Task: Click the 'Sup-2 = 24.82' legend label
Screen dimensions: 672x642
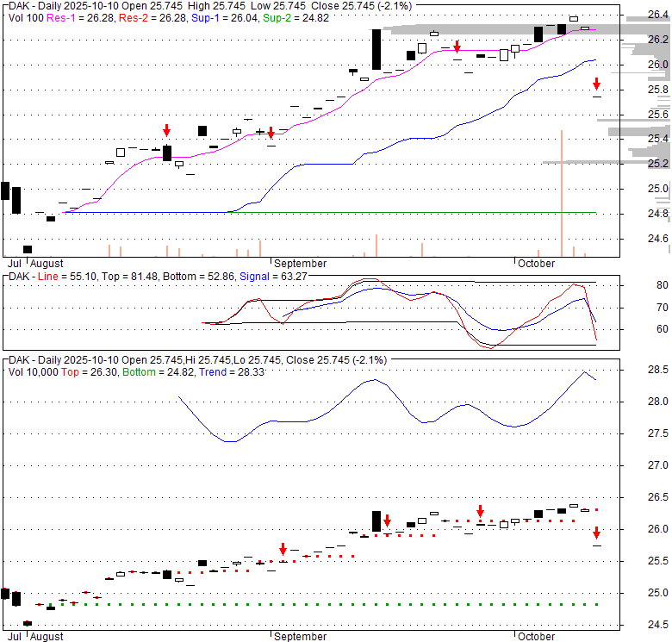Action: pos(296,18)
